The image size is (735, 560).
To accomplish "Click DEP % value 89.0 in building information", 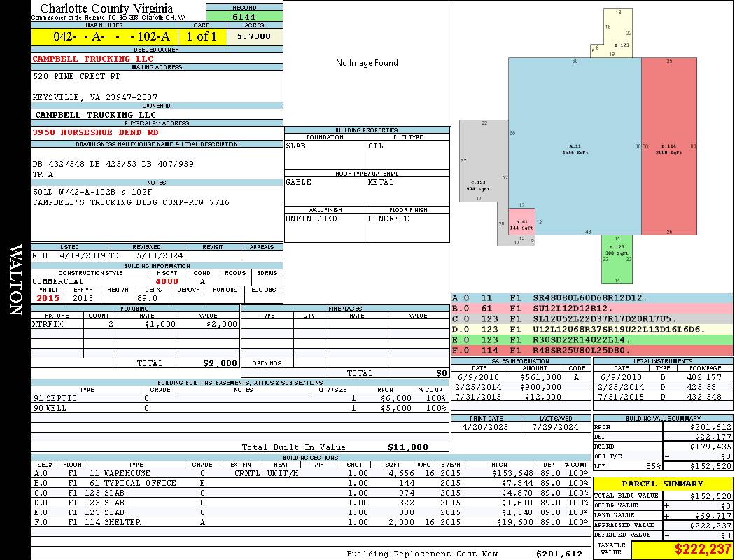I will click(x=147, y=298).
